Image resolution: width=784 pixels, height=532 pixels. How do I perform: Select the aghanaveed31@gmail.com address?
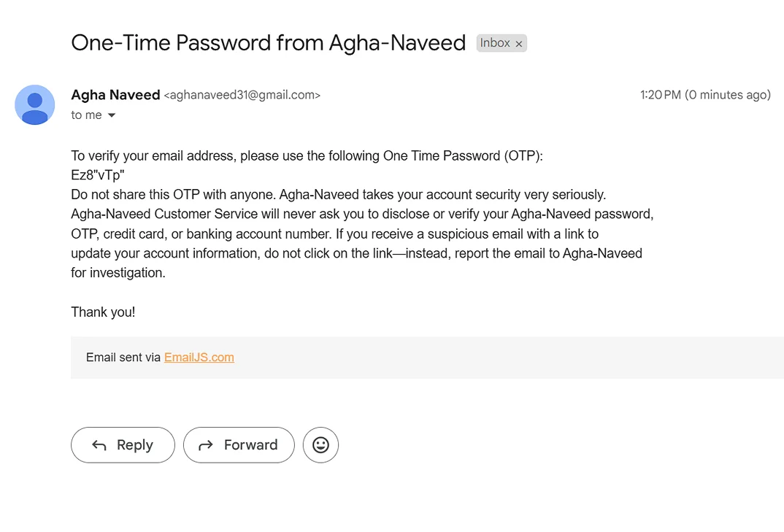point(242,95)
